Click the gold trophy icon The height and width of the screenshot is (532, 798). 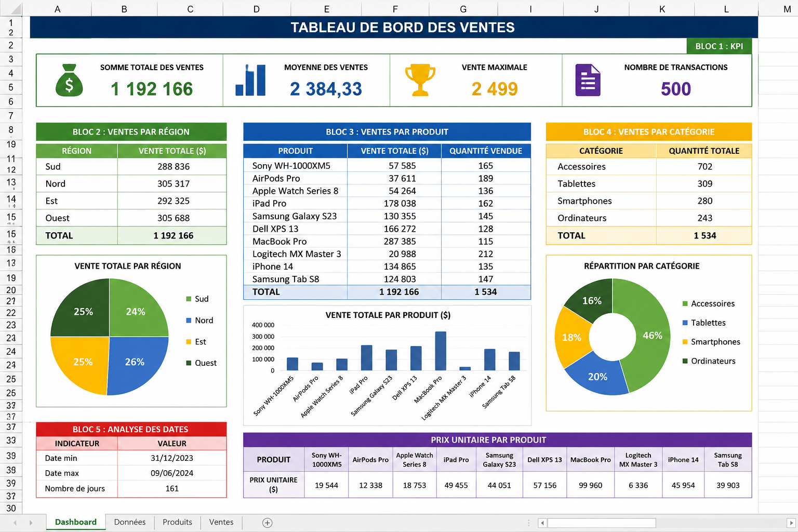click(420, 80)
